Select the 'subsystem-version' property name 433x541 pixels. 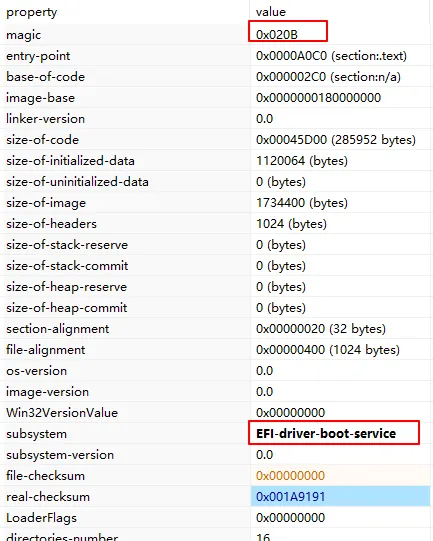pos(60,455)
